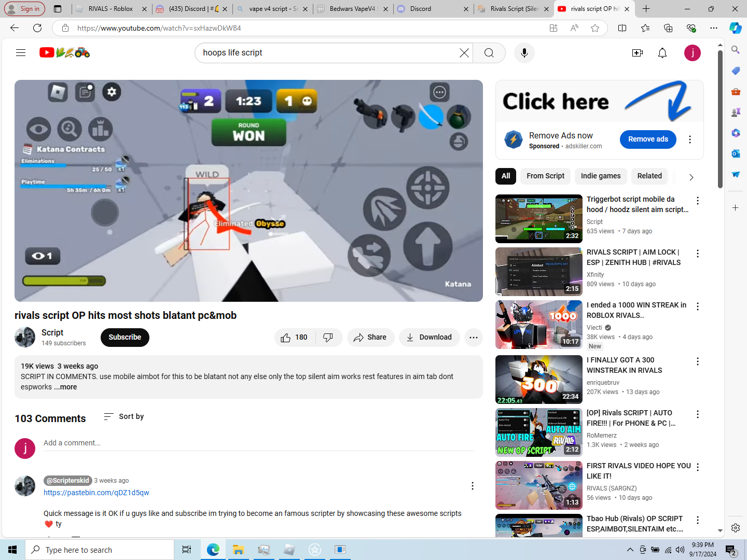This screenshot has height=560, width=747.
Task: Open taskbar notification center
Action: click(x=731, y=550)
